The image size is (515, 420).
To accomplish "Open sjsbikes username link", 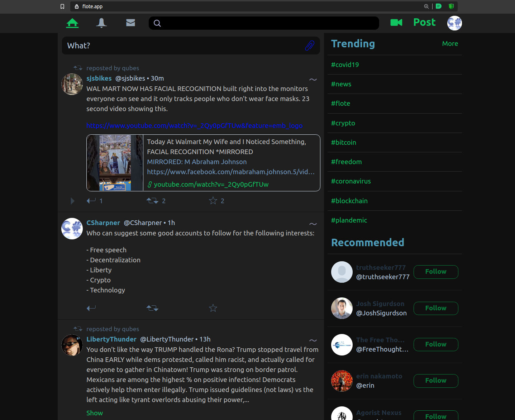I will coord(99,78).
